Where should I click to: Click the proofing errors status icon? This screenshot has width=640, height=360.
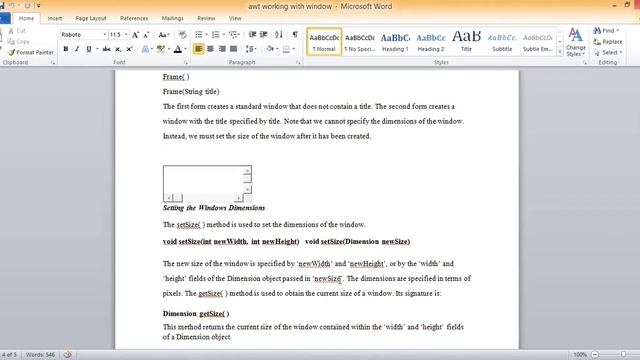[x=68, y=355]
